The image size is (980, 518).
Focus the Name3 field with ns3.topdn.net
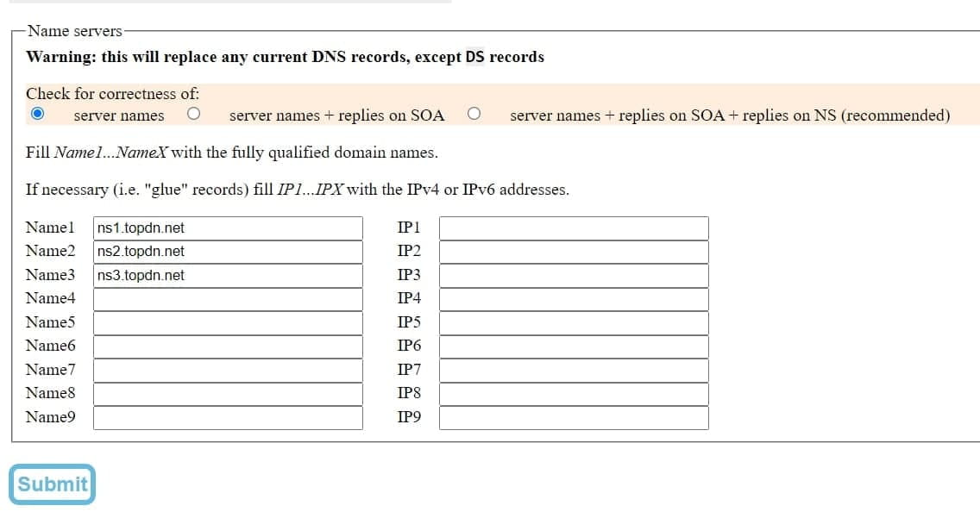pos(228,276)
